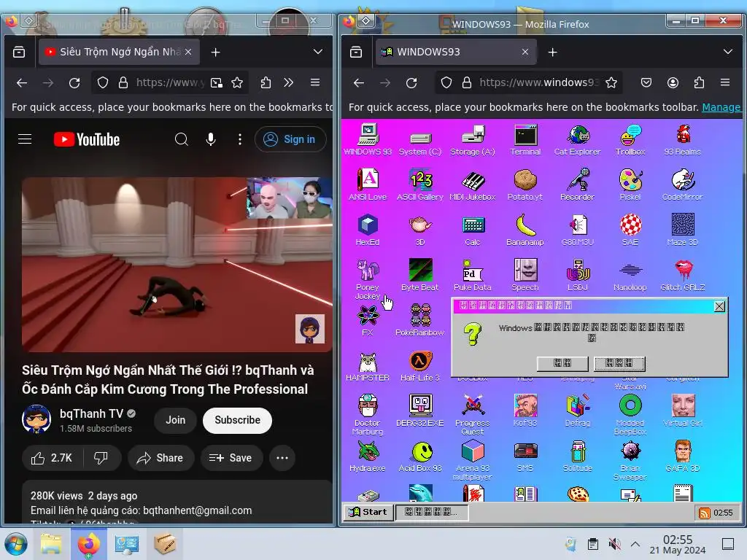Sign in to YouTube

(x=290, y=139)
